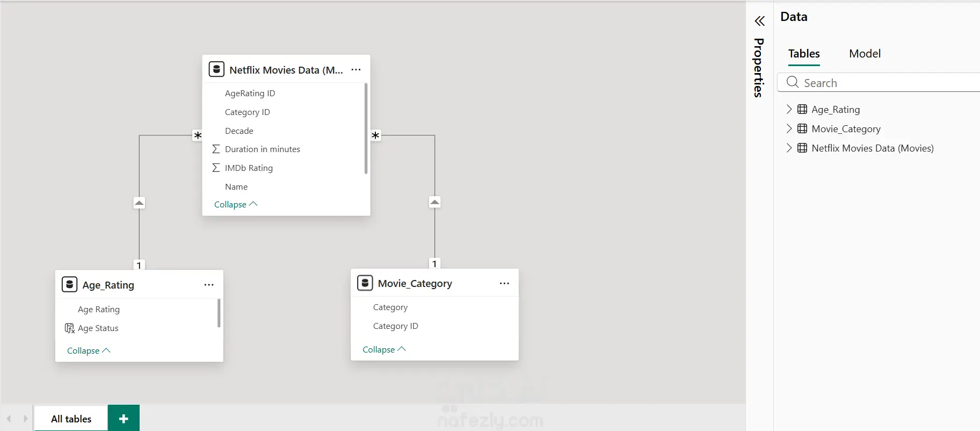Select Category ID in Movie_Category card
This screenshot has width=980, height=431.
pos(396,326)
